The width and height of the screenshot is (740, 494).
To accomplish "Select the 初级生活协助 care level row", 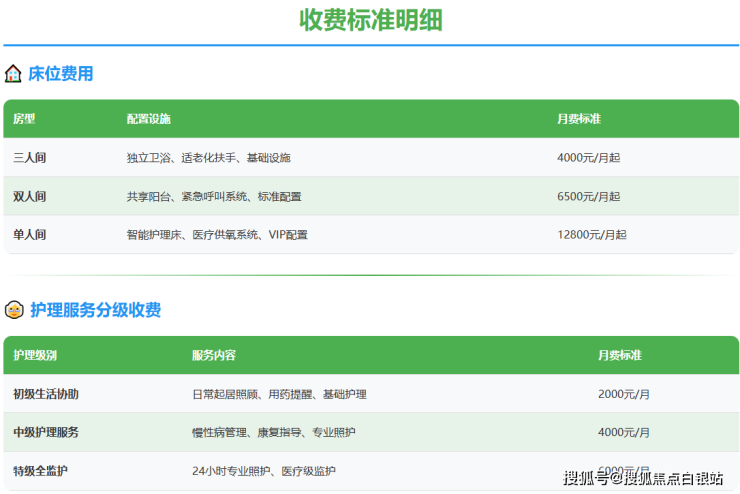I will (x=46, y=394).
